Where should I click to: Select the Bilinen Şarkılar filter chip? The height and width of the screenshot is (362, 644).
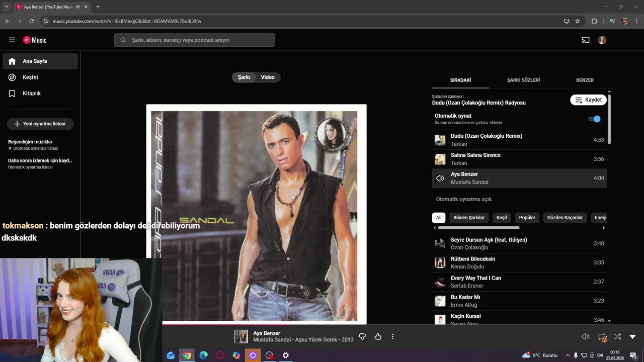469,218
